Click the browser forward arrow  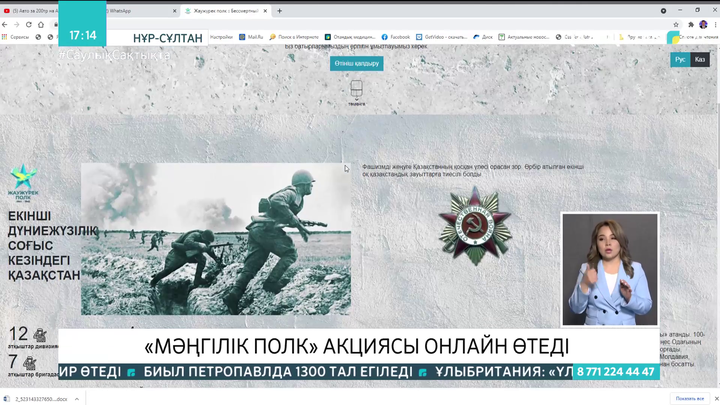click(x=17, y=25)
